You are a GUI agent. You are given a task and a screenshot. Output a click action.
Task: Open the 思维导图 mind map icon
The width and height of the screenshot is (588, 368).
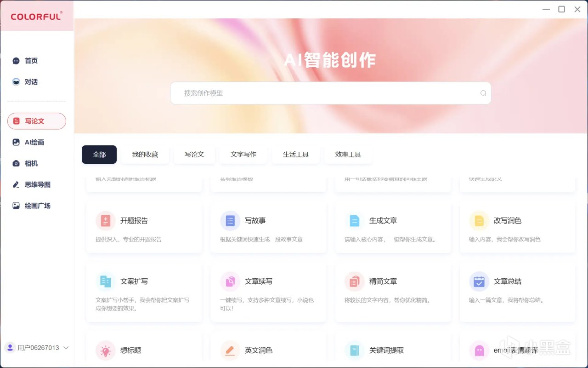tap(16, 184)
